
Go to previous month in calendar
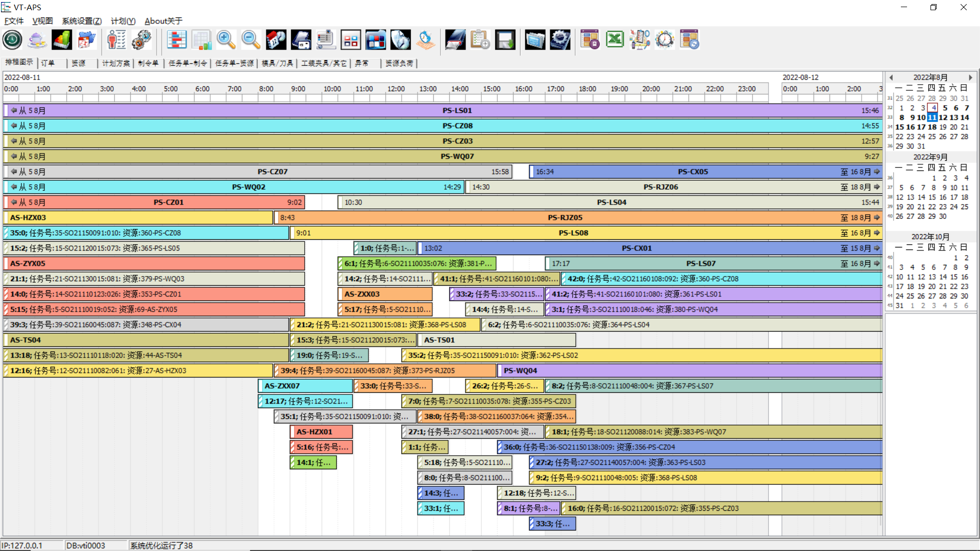[891, 78]
